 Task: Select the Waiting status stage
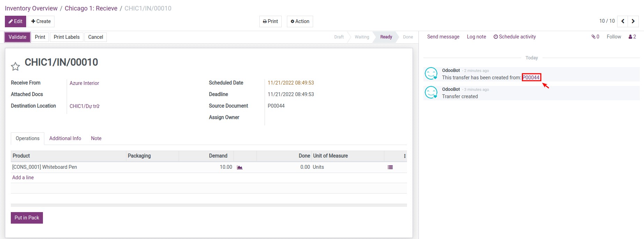(362, 37)
